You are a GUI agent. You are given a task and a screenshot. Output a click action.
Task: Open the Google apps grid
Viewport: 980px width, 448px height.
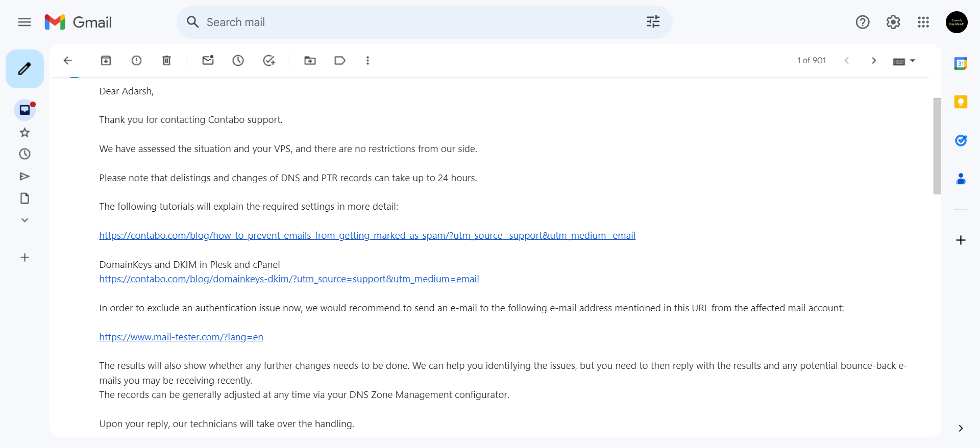[x=923, y=22]
